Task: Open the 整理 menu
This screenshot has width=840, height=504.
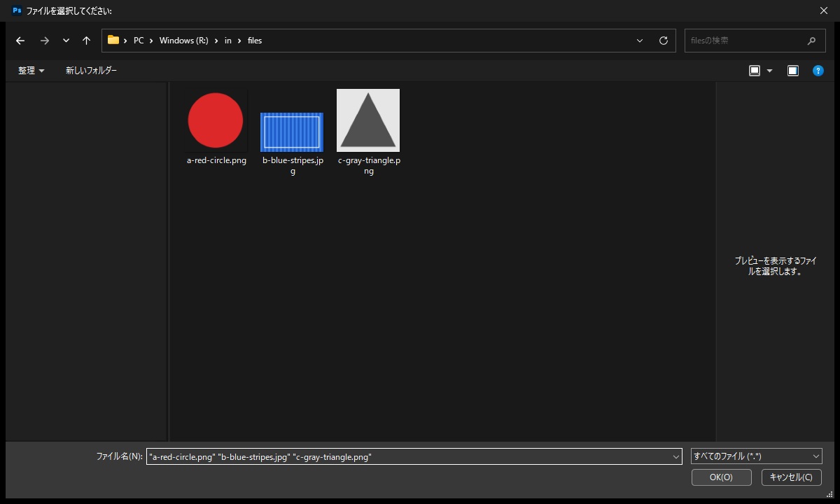Action: click(x=31, y=71)
